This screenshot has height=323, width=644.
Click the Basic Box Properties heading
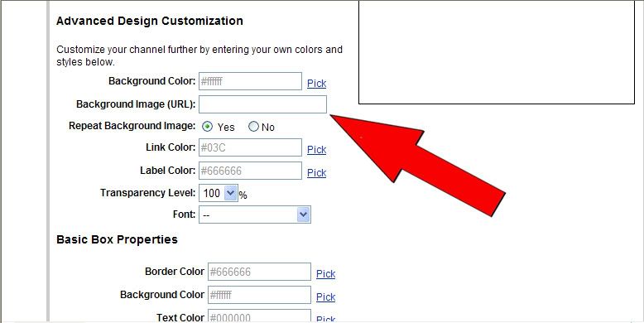(x=117, y=239)
